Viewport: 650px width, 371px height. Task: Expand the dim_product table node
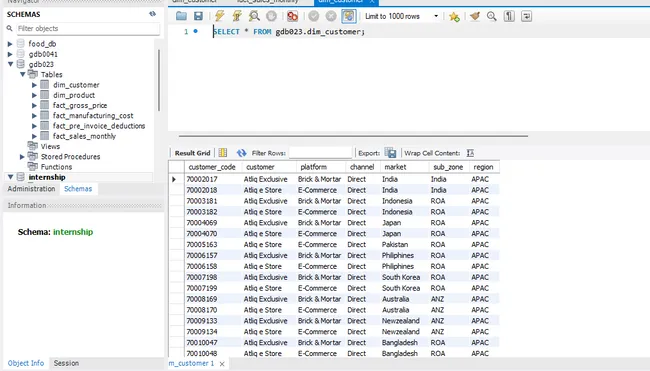tap(34, 95)
